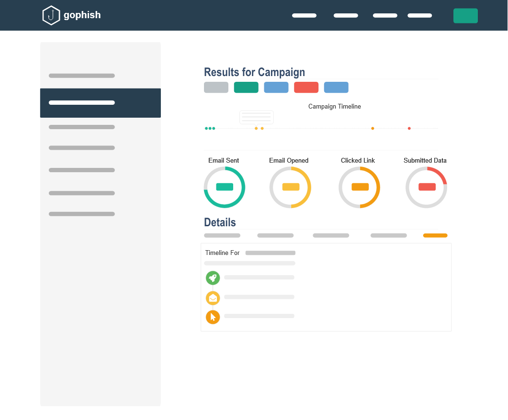This screenshot has height=420, width=508.
Task: Click the green rocket campaign-launched icon
Action: pyautogui.click(x=213, y=278)
